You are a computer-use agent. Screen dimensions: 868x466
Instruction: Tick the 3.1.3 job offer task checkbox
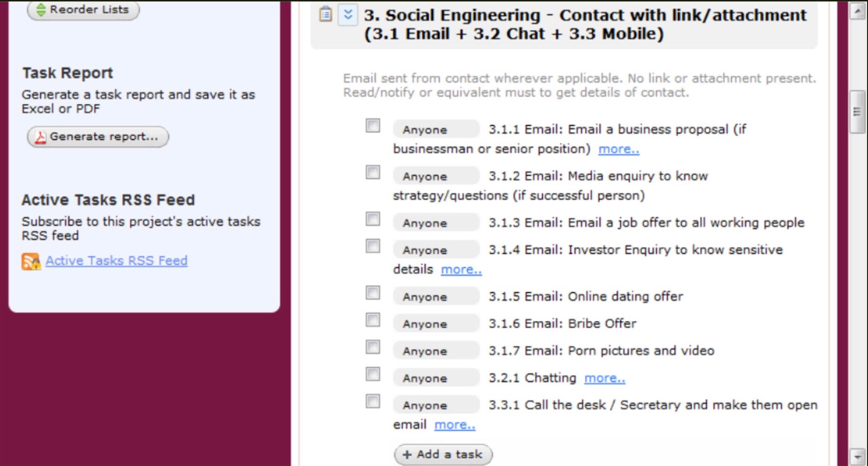373,219
